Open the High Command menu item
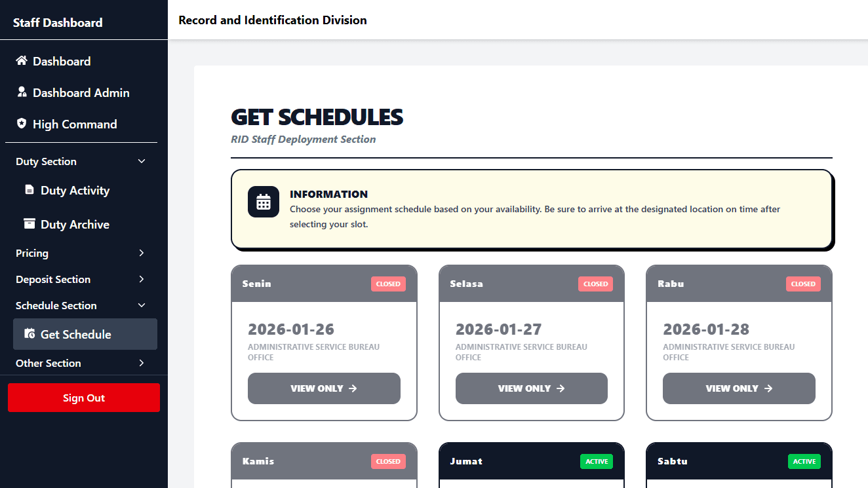 click(75, 124)
